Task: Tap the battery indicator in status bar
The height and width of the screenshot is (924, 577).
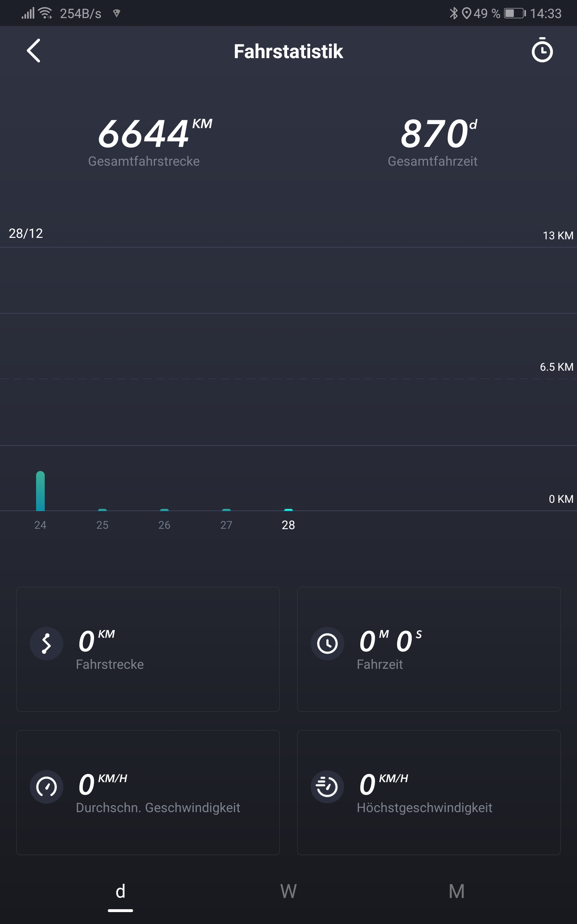Action: click(514, 13)
